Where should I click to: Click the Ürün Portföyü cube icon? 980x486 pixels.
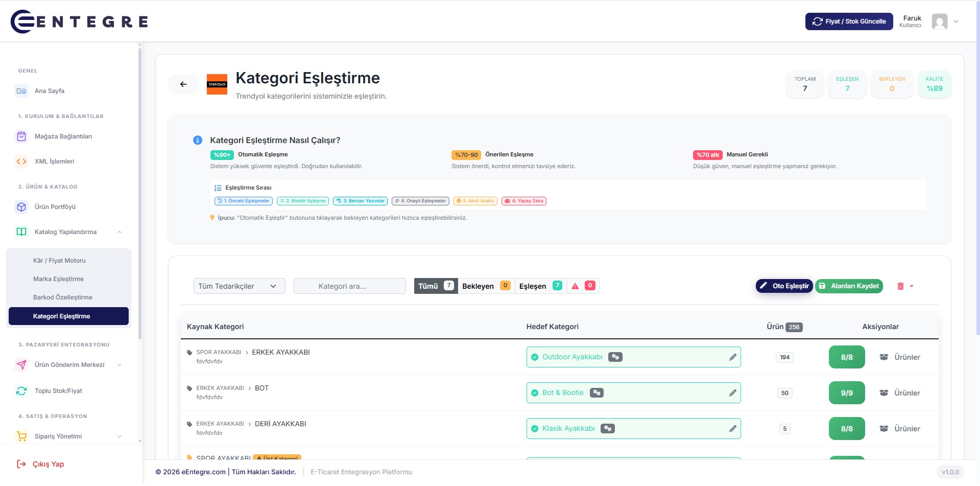pos(21,207)
